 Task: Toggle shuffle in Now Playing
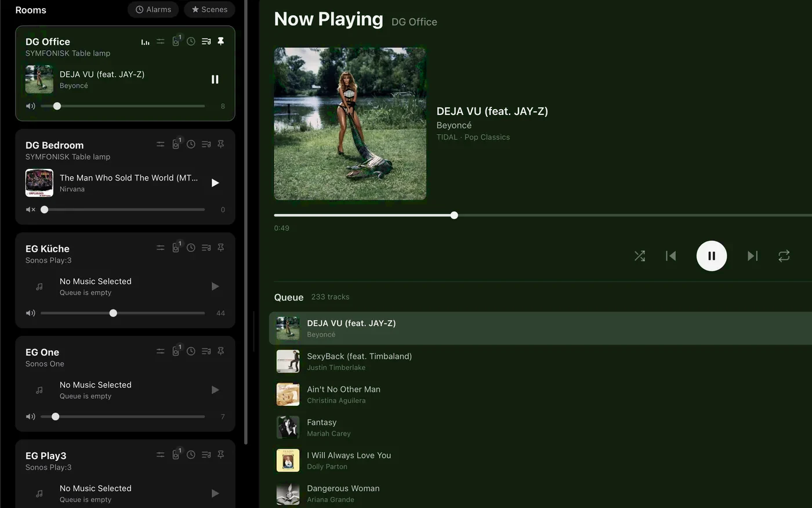pyautogui.click(x=640, y=256)
